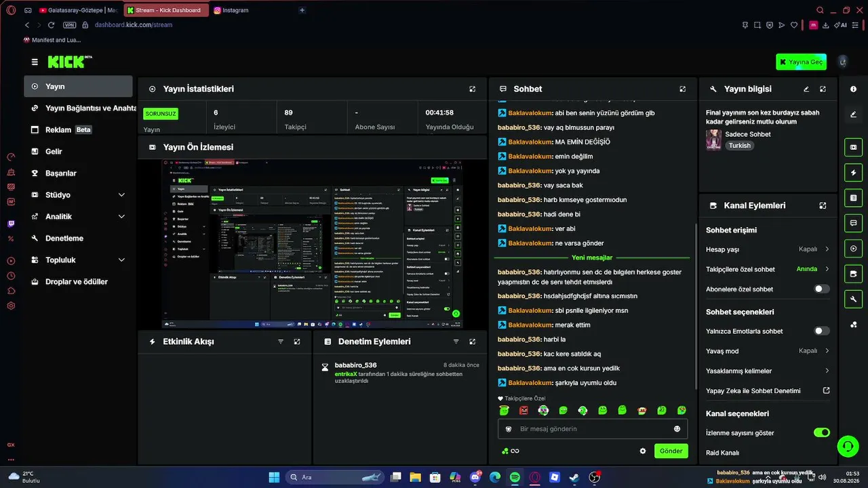The image size is (868, 488).
Task: Edit stream info with the Yayın bilgisi pencil
Action: pos(806,89)
